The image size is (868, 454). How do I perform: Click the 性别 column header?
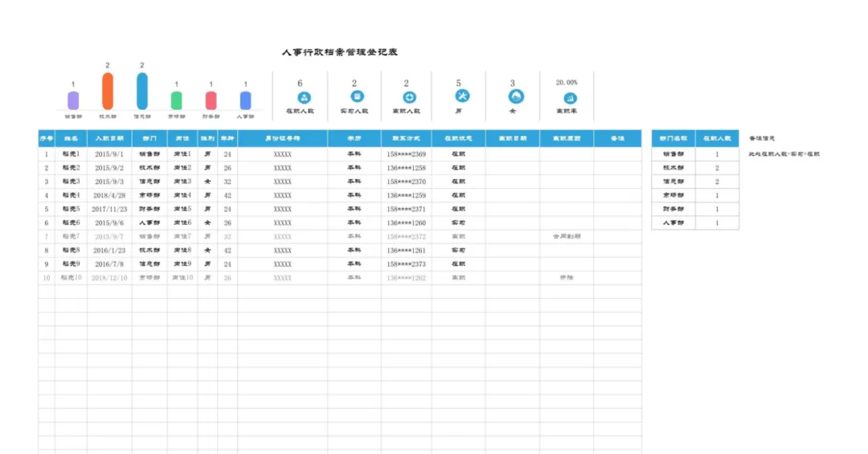[207, 138]
